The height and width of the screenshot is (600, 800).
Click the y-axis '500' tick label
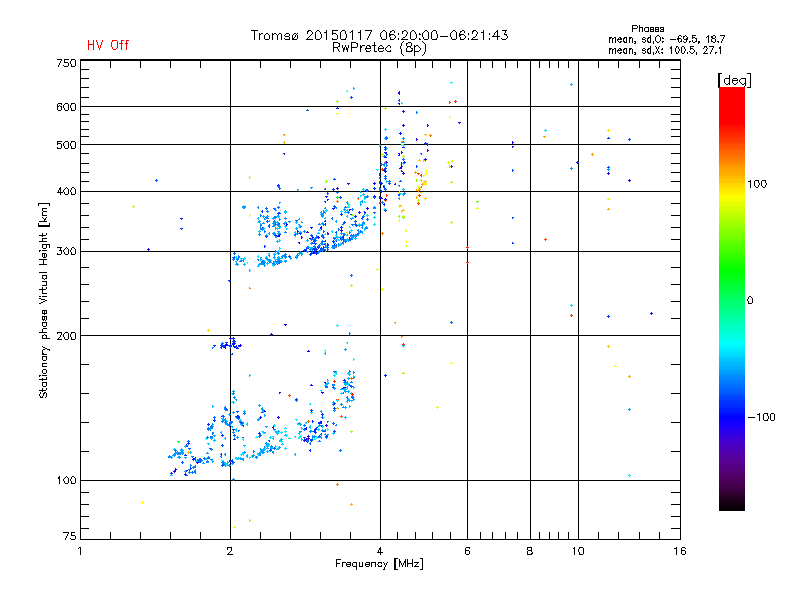click(x=66, y=145)
